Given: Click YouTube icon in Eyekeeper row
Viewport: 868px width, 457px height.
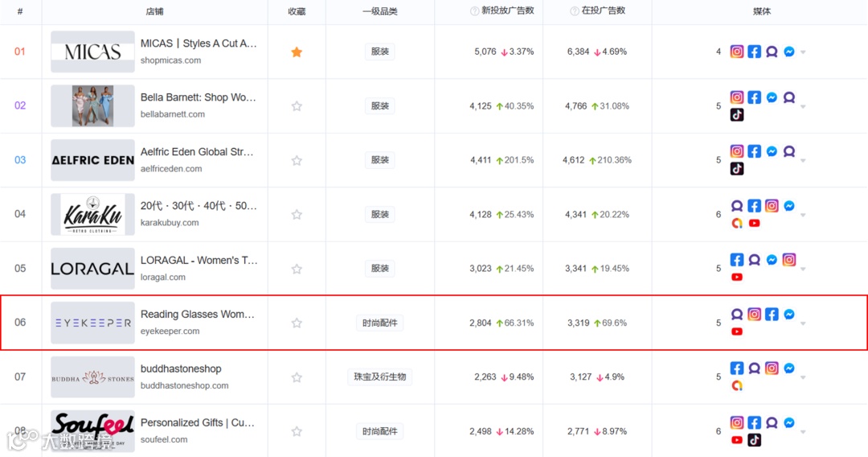Looking at the screenshot, I should [x=737, y=331].
